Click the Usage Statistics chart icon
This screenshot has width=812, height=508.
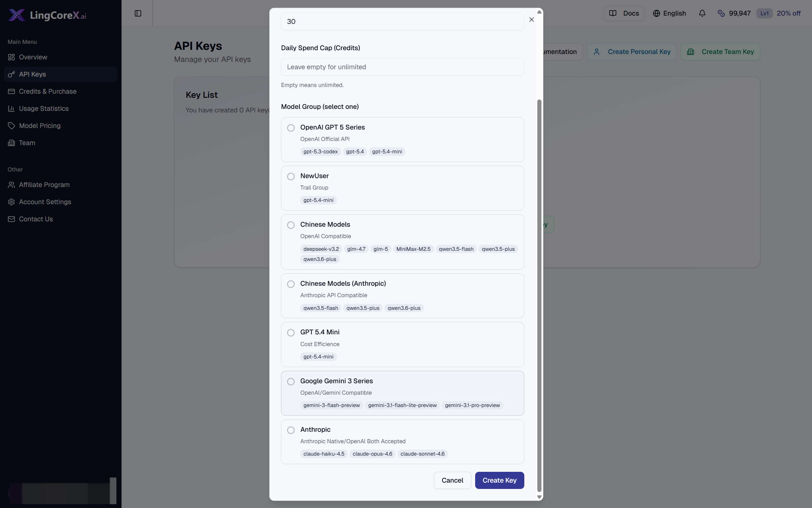[11, 109]
